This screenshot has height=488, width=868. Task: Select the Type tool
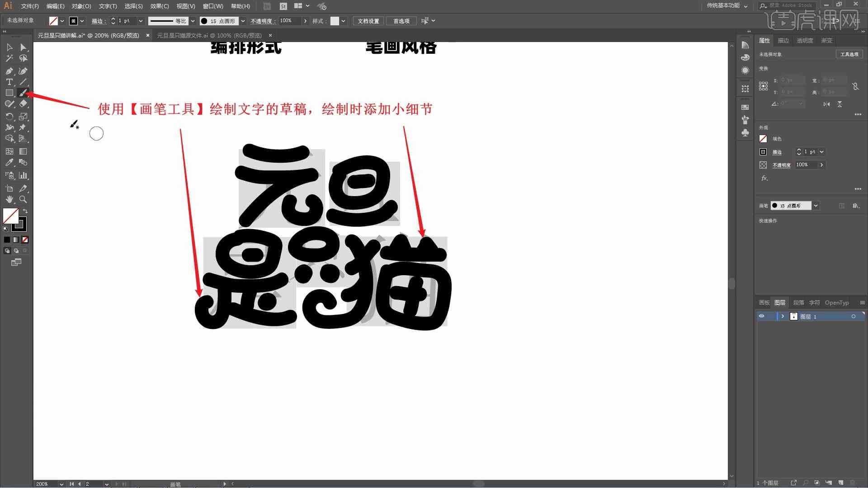[9, 82]
